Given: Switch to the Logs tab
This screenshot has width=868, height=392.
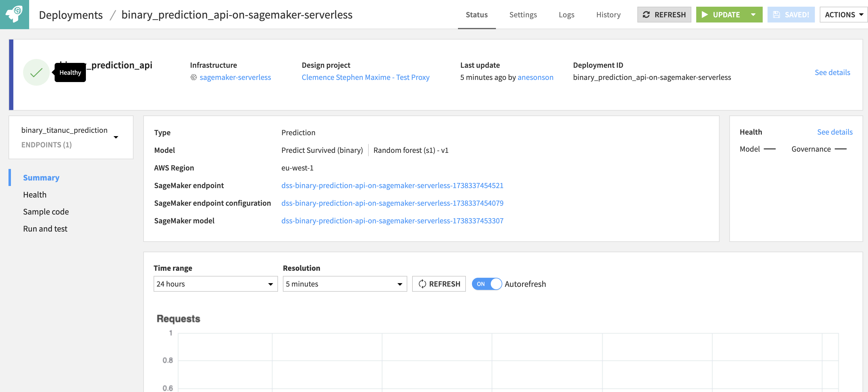Looking at the screenshot, I should click(x=566, y=15).
